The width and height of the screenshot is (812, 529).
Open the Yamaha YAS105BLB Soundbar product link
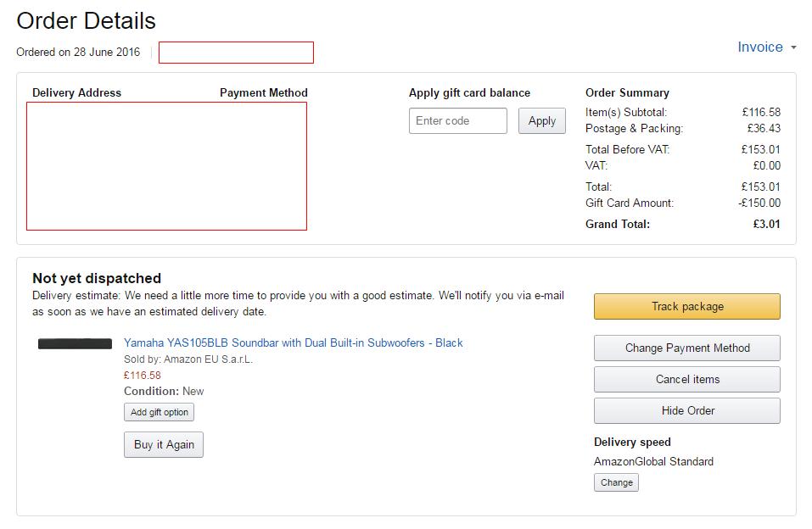point(293,343)
